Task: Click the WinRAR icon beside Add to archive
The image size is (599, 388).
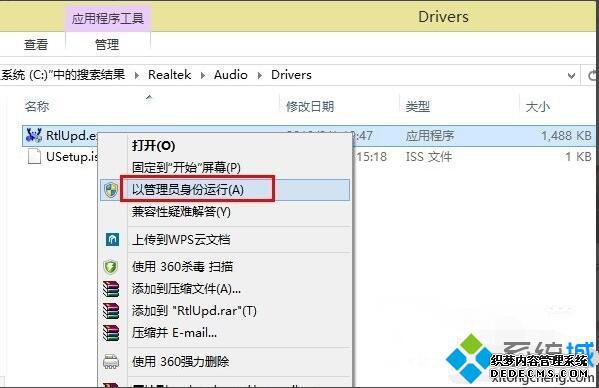Action: coord(111,289)
